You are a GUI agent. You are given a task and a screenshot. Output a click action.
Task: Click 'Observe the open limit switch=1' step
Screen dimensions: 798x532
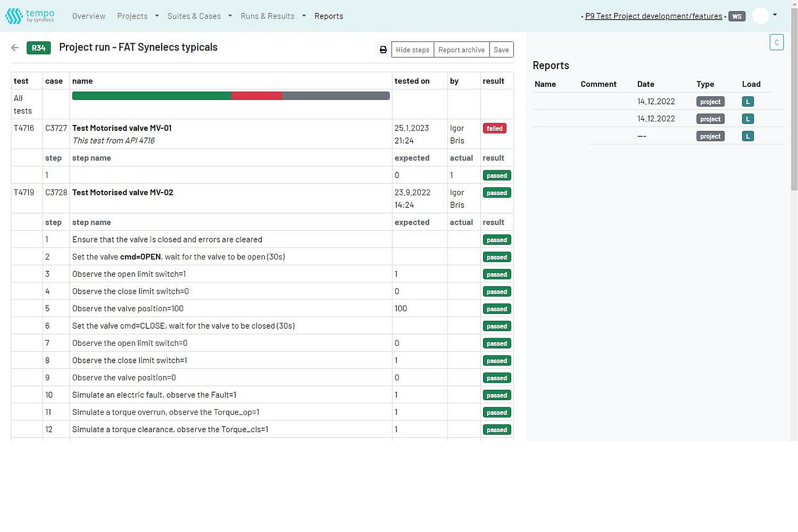point(129,275)
